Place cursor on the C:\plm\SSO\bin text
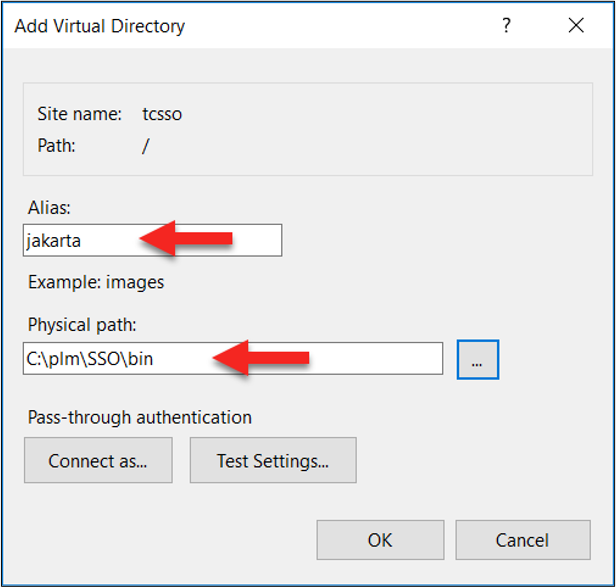The width and height of the screenshot is (616, 587). 90,359
